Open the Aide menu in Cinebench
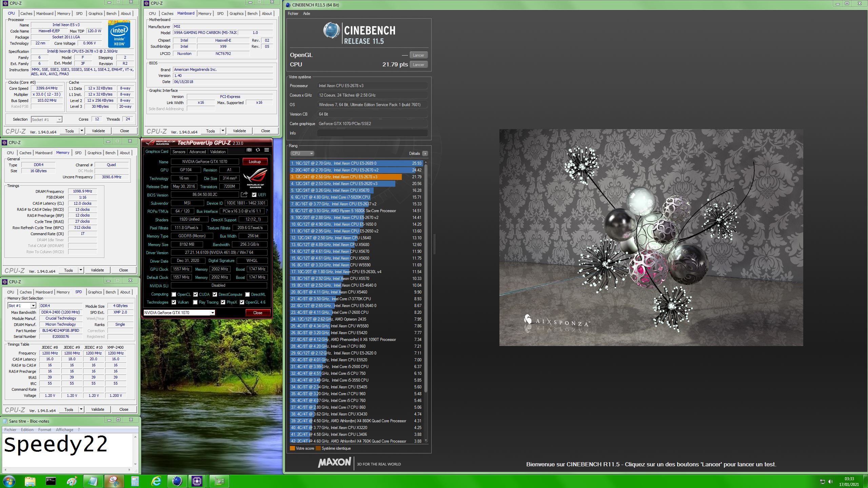 [x=307, y=14]
